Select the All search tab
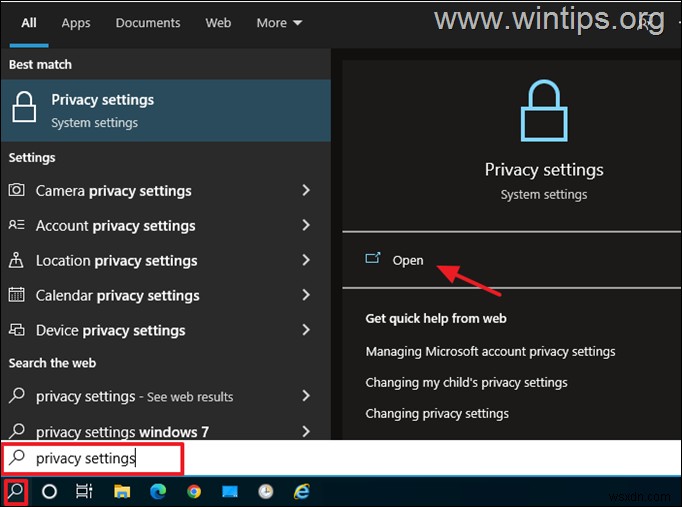Image resolution: width=682 pixels, height=507 pixels. (29, 23)
